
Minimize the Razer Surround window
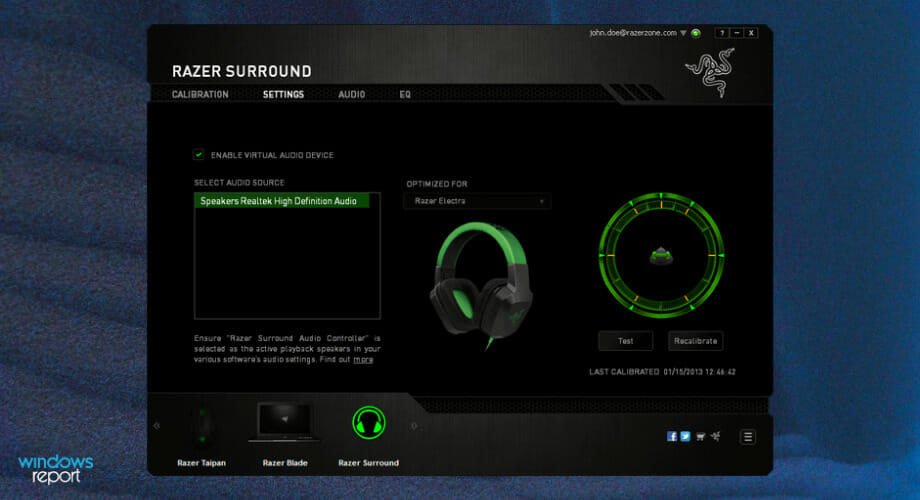(x=736, y=33)
